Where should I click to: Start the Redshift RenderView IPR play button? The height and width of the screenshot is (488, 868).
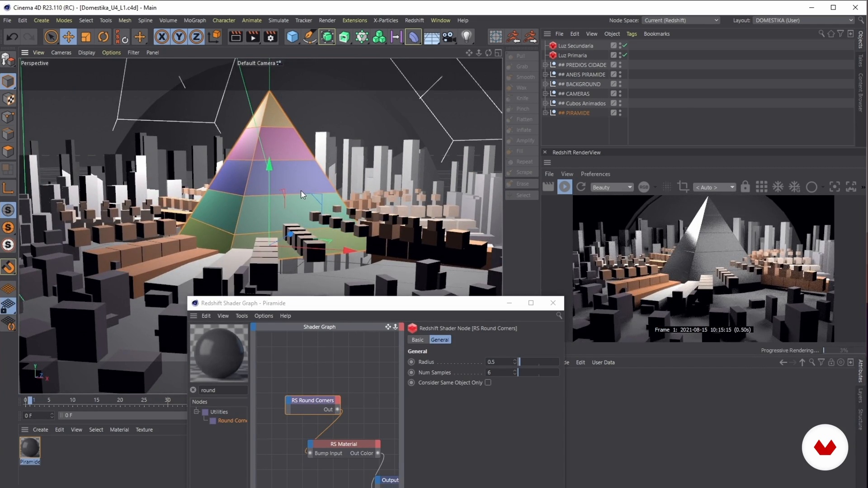565,187
